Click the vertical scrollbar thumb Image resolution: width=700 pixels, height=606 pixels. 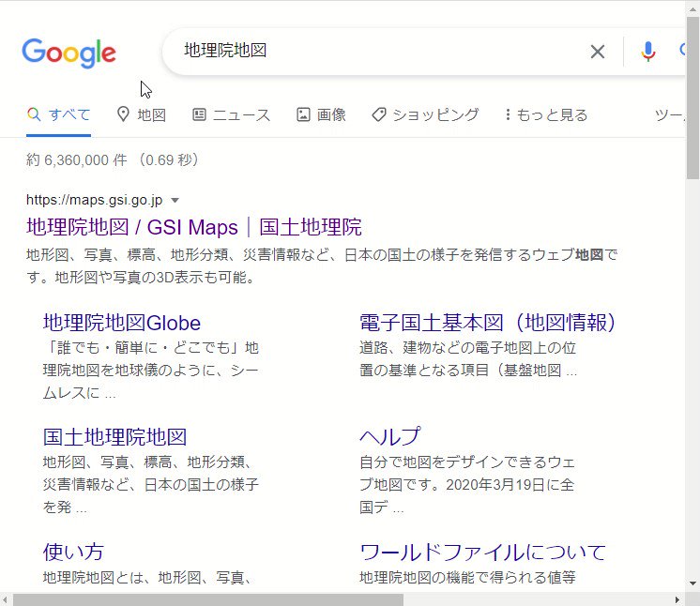(692, 98)
